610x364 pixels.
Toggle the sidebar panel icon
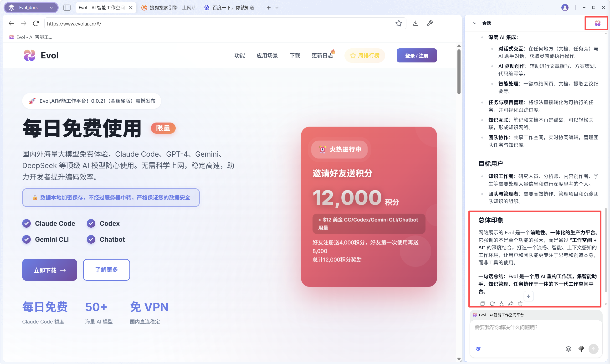[x=67, y=8]
